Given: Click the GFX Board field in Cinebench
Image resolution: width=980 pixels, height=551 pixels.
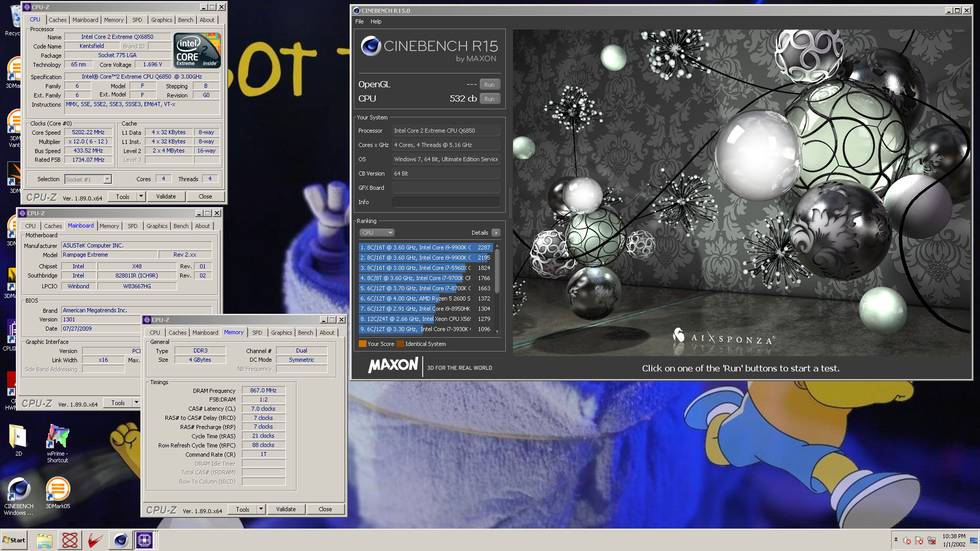Looking at the screenshot, I should click(x=446, y=188).
